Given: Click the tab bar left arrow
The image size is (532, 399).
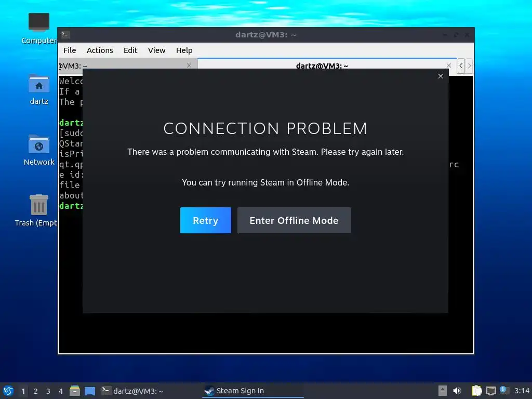Looking at the screenshot, I should pyautogui.click(x=461, y=65).
